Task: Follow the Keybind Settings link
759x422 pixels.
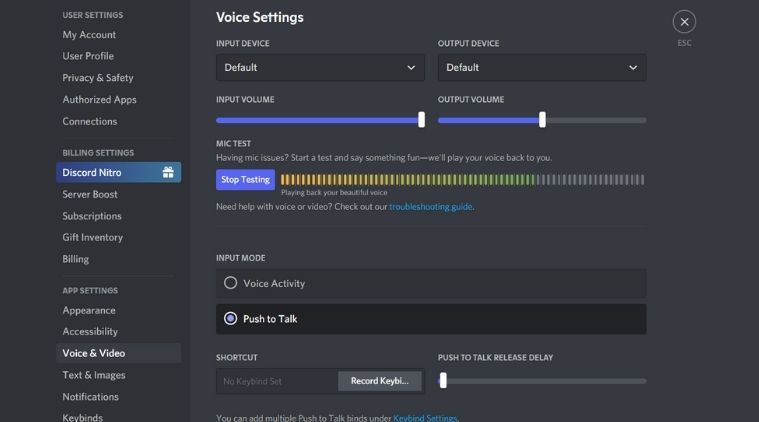Action: tap(425, 418)
